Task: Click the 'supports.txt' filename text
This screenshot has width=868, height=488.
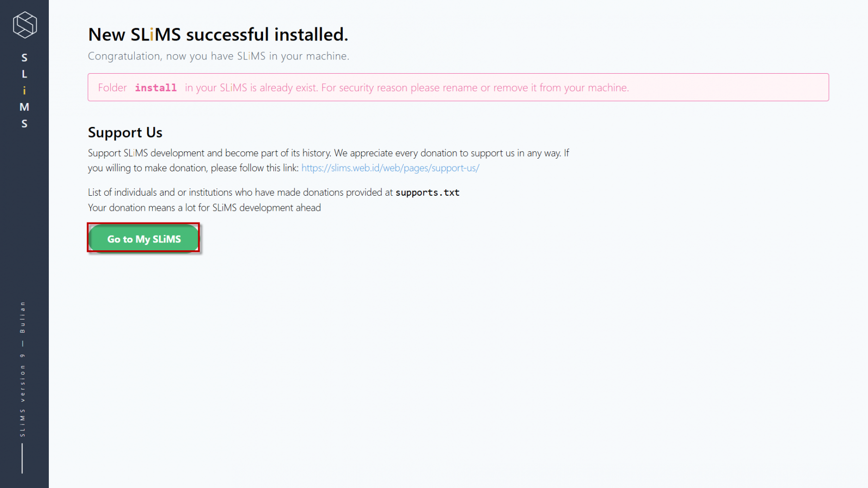Action: [427, 193]
